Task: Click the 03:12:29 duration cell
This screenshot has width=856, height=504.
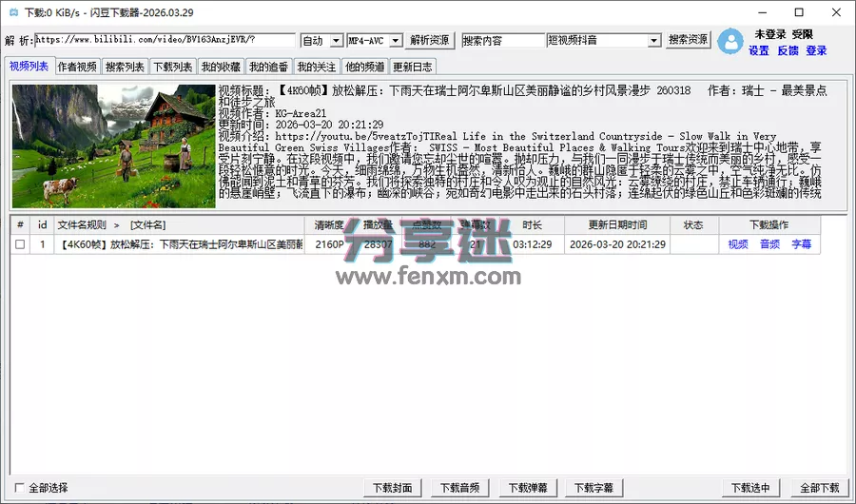Action: [x=533, y=244]
